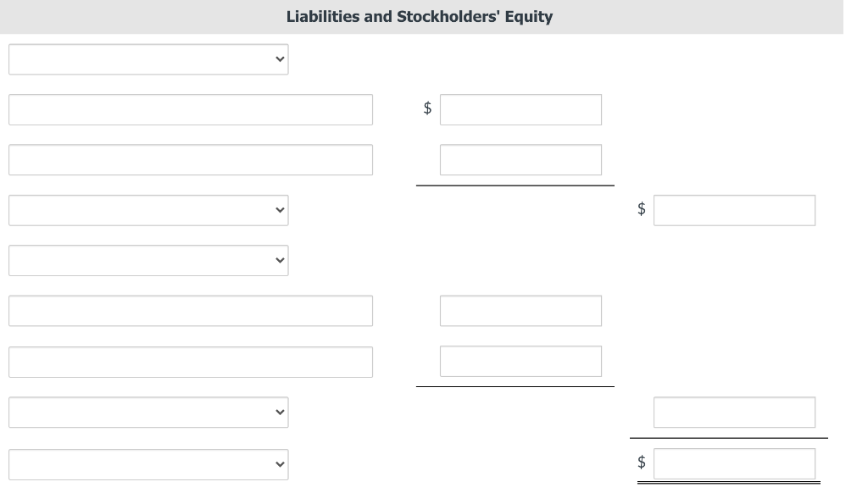Click the Liabilities and Stockholders' Equity header
This screenshot has width=868, height=504.
[x=420, y=16]
